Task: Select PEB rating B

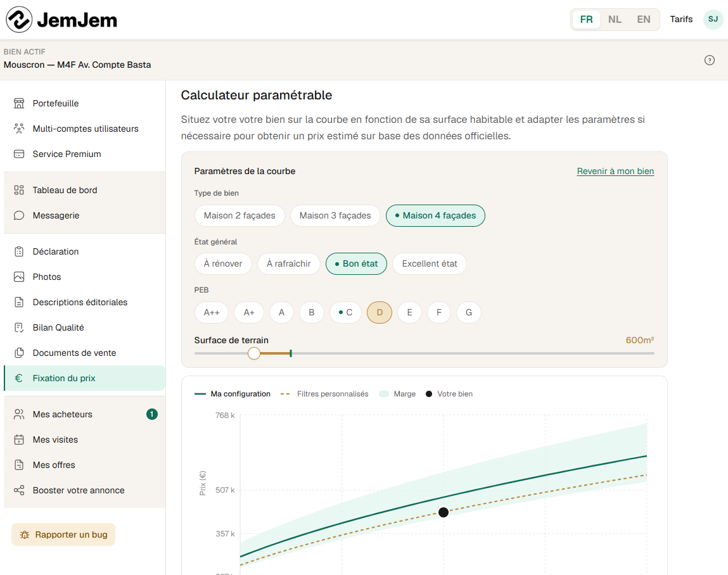Action: click(312, 312)
